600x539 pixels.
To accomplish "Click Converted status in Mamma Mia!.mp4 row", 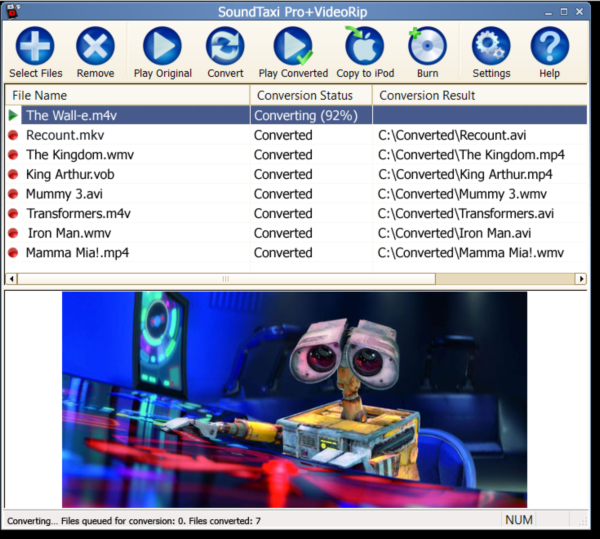I will coord(283,253).
